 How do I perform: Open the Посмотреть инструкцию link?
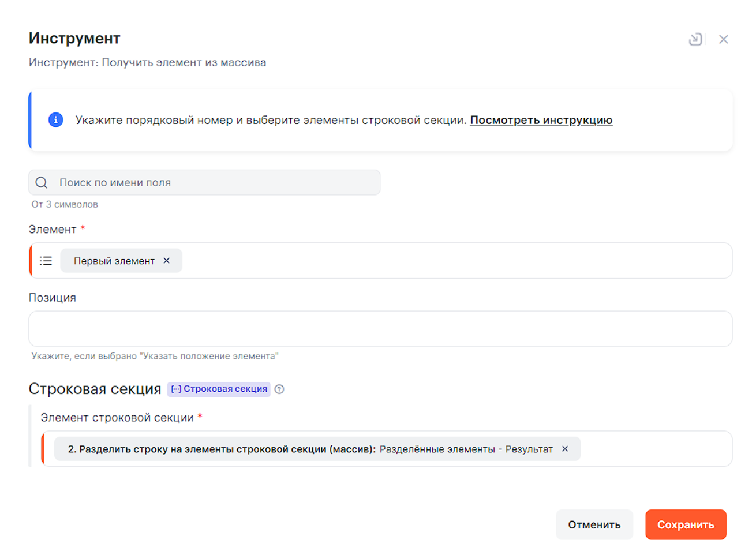pyautogui.click(x=541, y=120)
